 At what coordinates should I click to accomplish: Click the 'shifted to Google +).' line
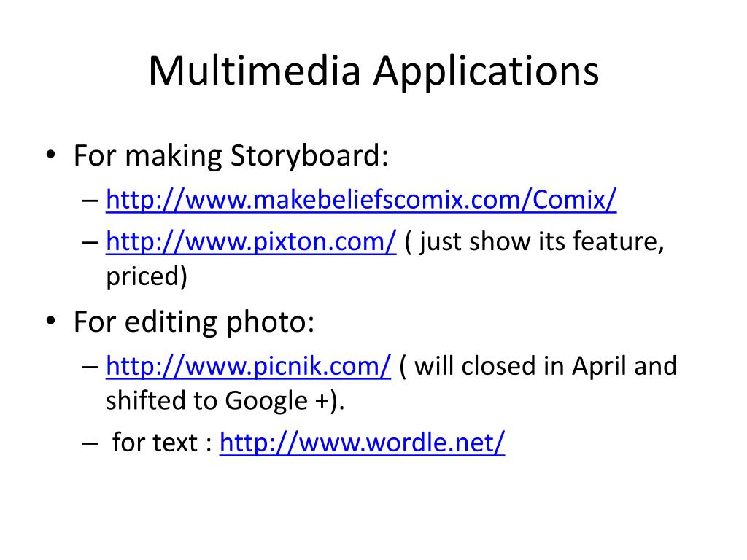[x=225, y=400]
